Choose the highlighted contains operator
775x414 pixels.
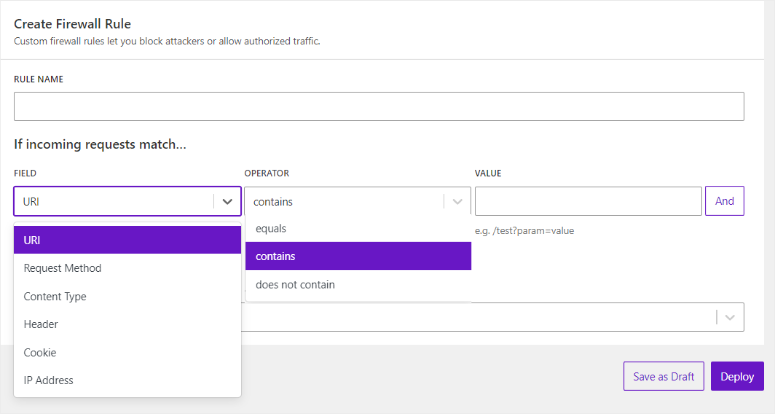point(358,256)
